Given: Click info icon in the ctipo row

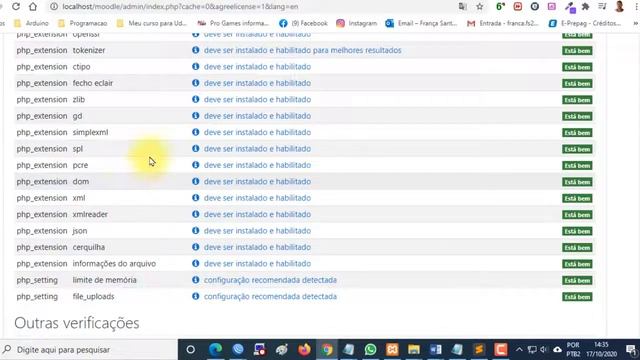Looking at the screenshot, I should click(196, 66).
